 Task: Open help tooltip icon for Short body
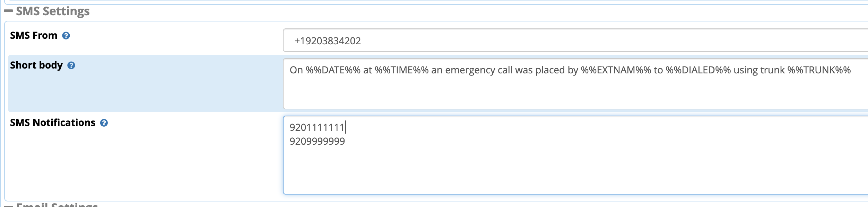point(71,65)
